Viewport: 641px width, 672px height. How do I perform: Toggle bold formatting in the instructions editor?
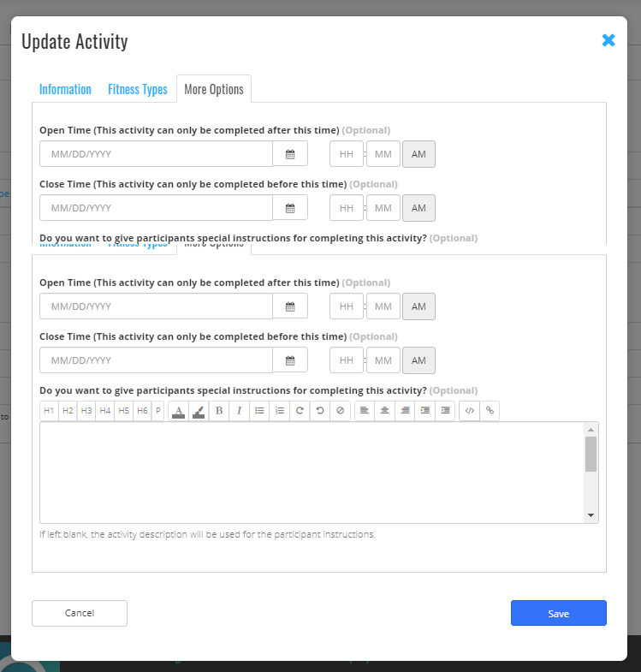coord(219,411)
